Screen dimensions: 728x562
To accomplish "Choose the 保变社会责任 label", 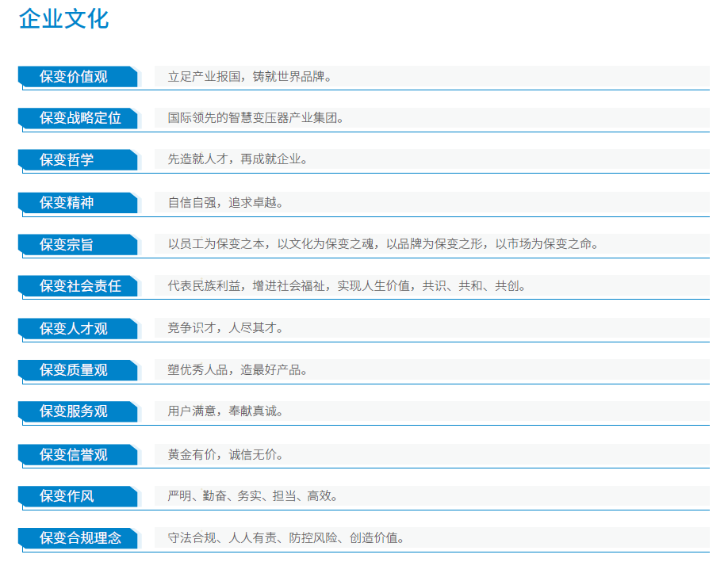I will pyautogui.click(x=80, y=286).
